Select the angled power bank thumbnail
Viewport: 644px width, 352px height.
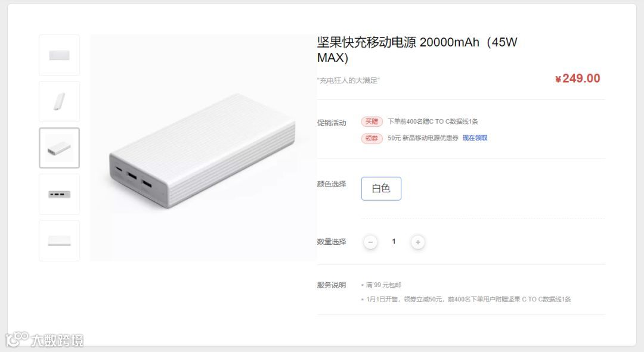(x=59, y=148)
